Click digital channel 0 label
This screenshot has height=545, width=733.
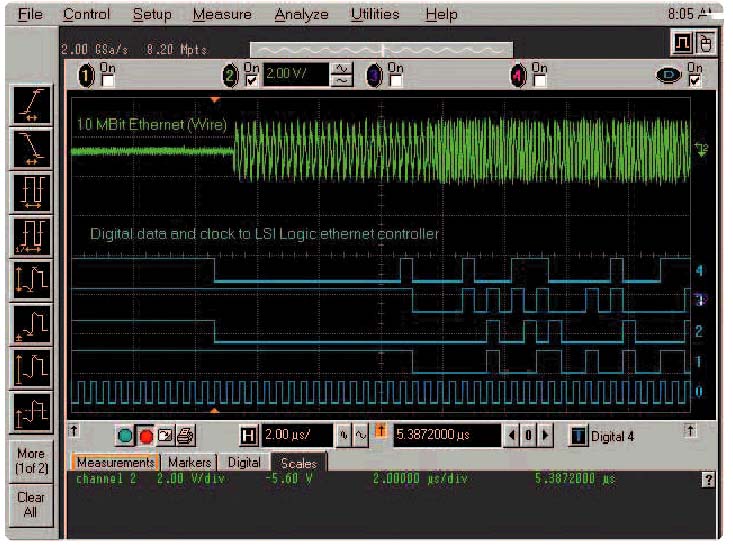point(699,391)
